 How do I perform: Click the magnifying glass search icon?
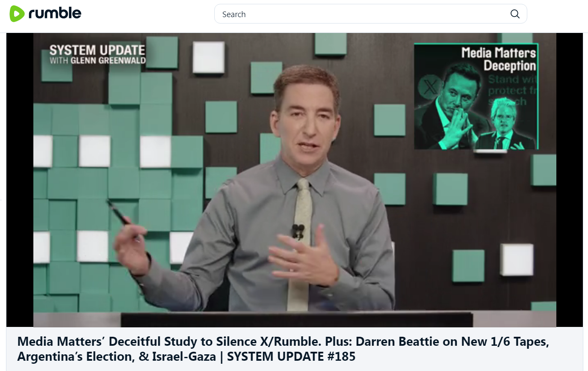(515, 14)
